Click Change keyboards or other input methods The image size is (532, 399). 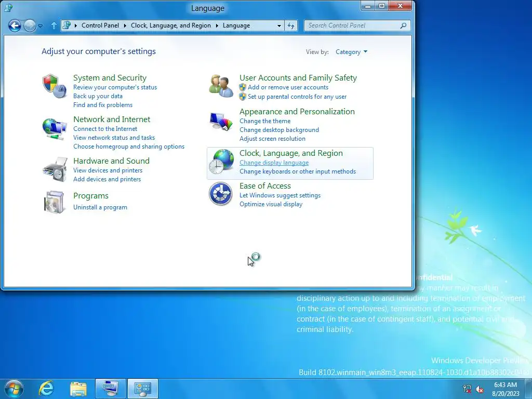tap(298, 171)
